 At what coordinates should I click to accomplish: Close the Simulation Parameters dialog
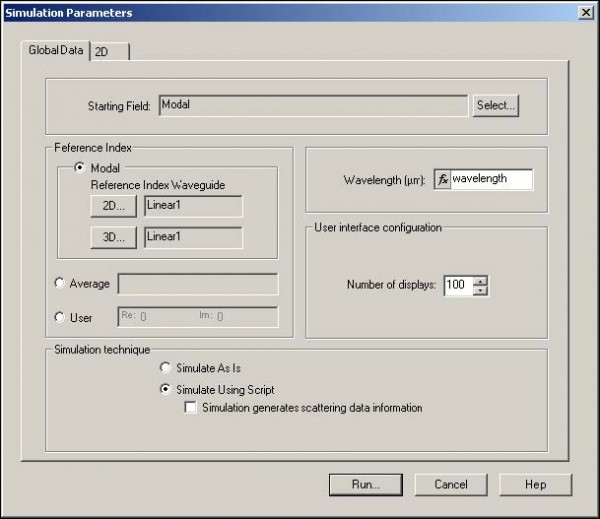point(586,13)
